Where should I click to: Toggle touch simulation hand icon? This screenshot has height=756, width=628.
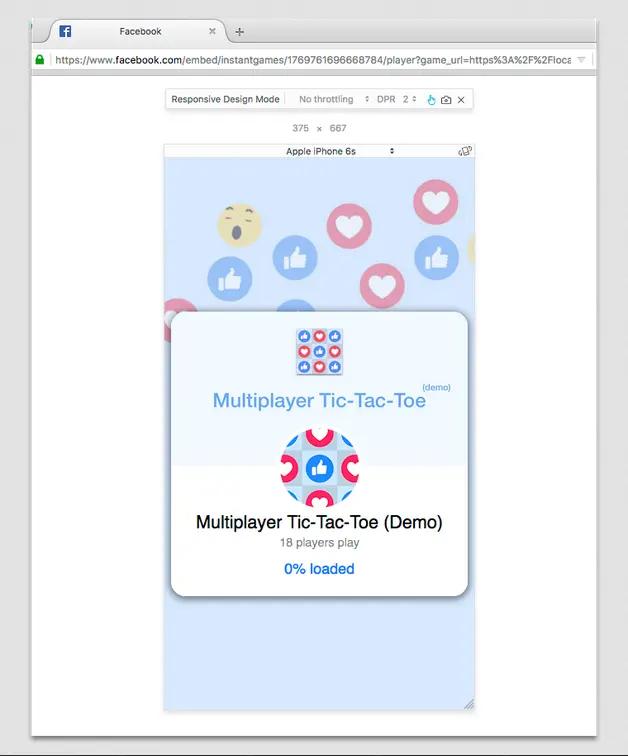click(431, 100)
